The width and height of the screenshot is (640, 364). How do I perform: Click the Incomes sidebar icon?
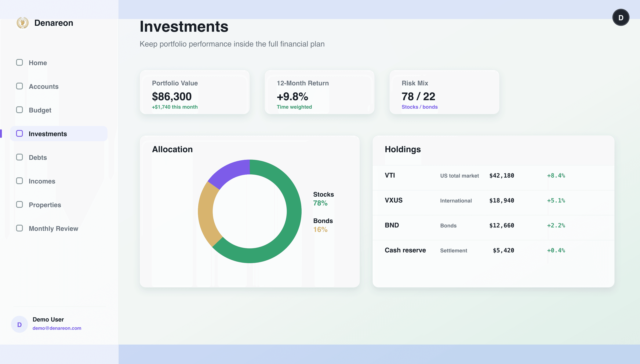(19, 181)
